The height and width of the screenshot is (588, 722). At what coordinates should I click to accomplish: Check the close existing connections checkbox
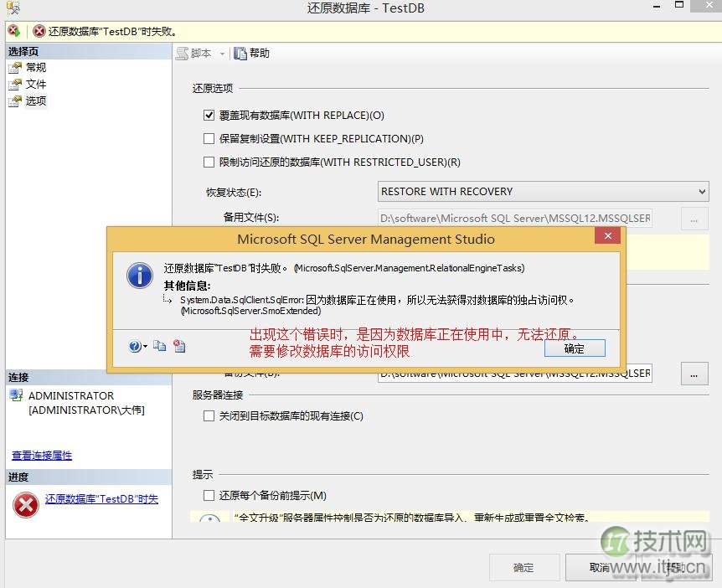(209, 416)
